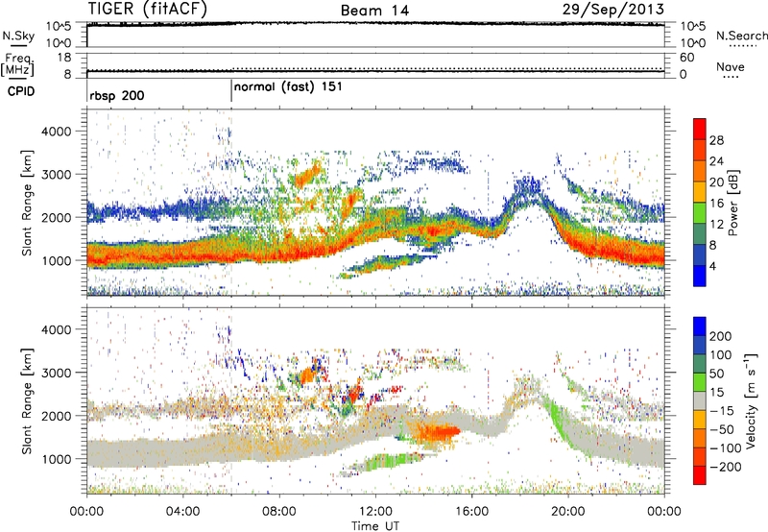
Task: Click the "-100" tick on the Velocity color bar
Action: click(x=725, y=447)
